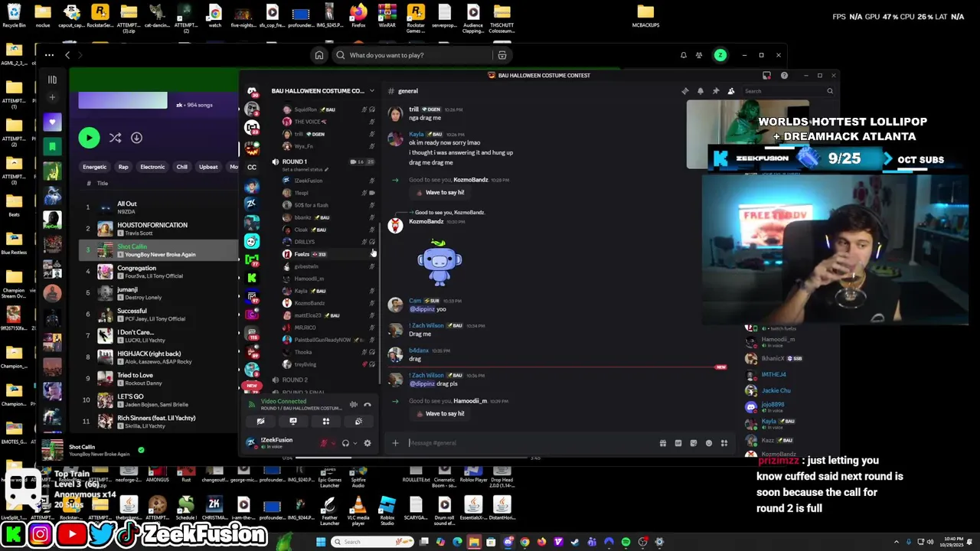The height and width of the screenshot is (551, 980).
Task: Select the Energetic filter chip
Action: (x=95, y=167)
